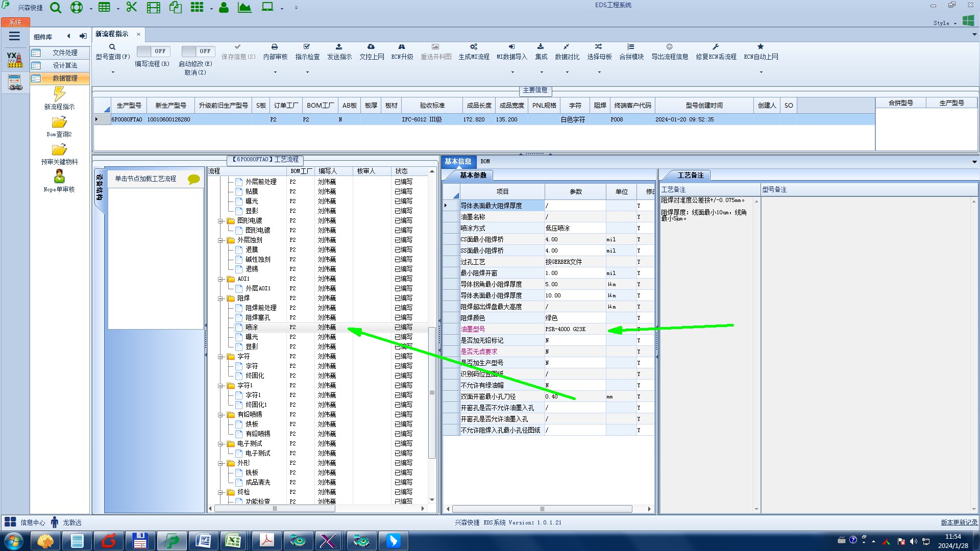Click the 内部审核 print icon

(275, 47)
